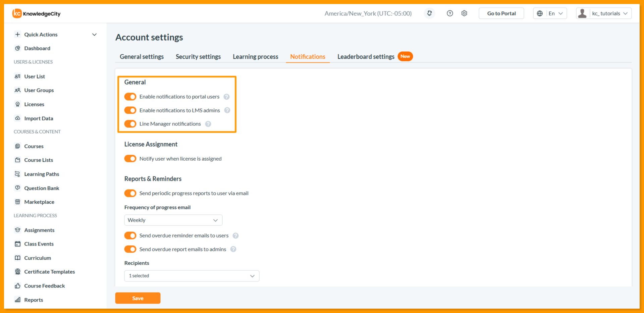Screen dimensions: 644x313
Task: Open the Learning process tab
Action: click(x=256, y=57)
